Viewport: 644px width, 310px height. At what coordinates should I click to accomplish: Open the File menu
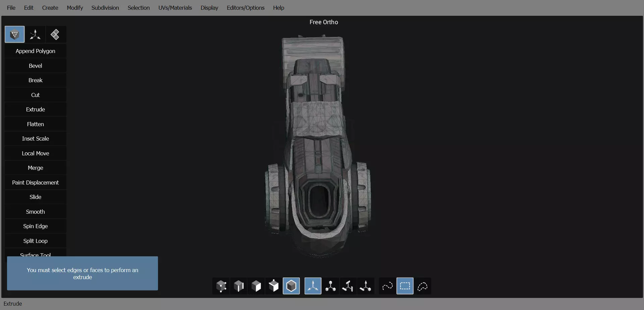tap(11, 8)
